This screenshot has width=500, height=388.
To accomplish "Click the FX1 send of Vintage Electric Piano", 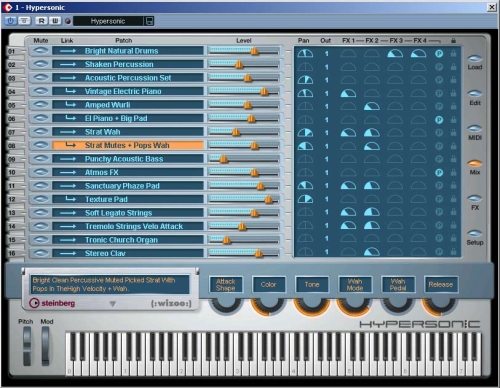I will [348, 94].
